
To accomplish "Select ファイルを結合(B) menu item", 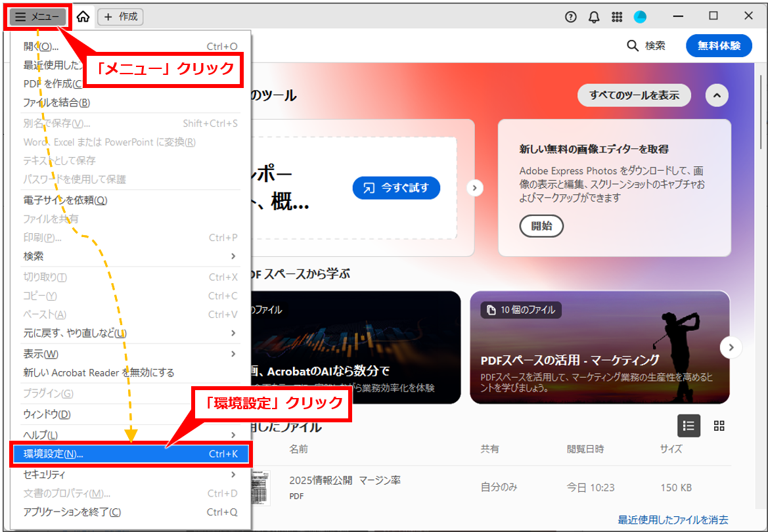I will click(x=130, y=102).
